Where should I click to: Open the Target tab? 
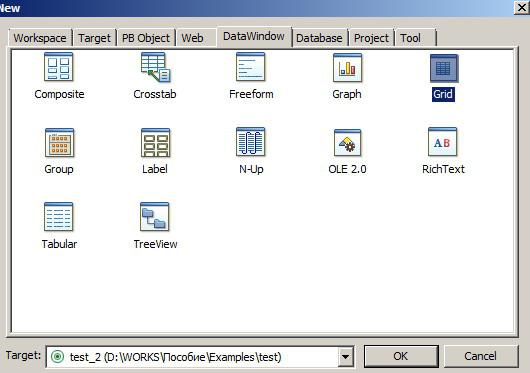(x=94, y=38)
